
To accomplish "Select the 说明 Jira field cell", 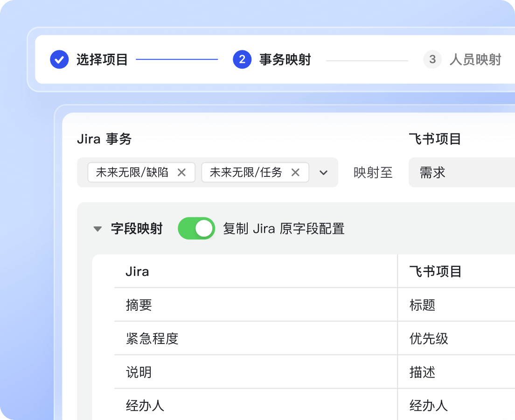I will pos(256,372).
